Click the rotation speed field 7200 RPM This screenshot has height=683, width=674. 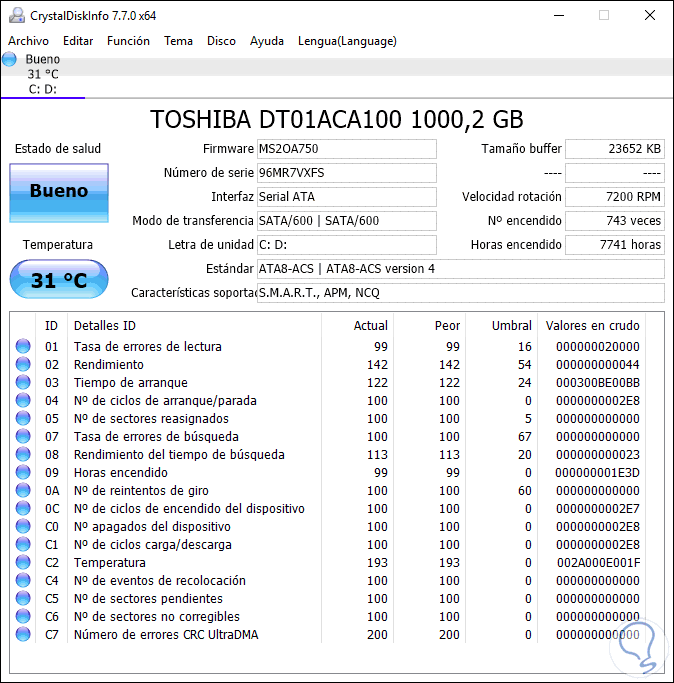click(x=615, y=197)
